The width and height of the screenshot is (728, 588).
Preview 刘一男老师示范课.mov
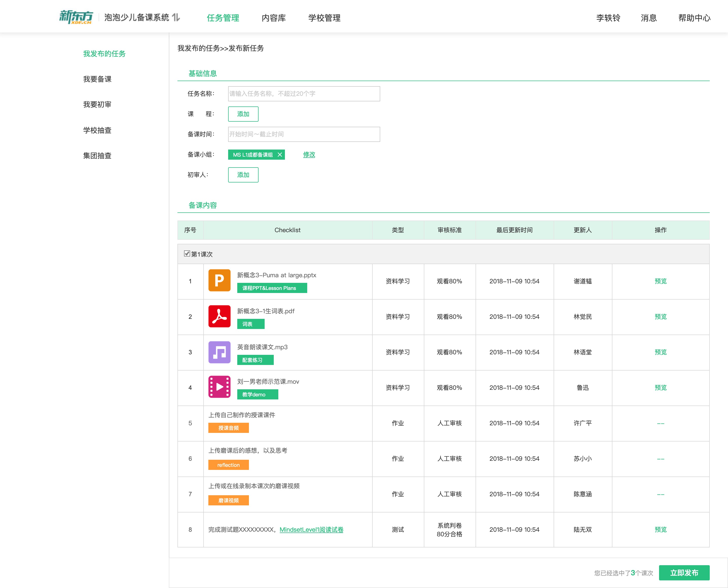pyautogui.click(x=661, y=388)
